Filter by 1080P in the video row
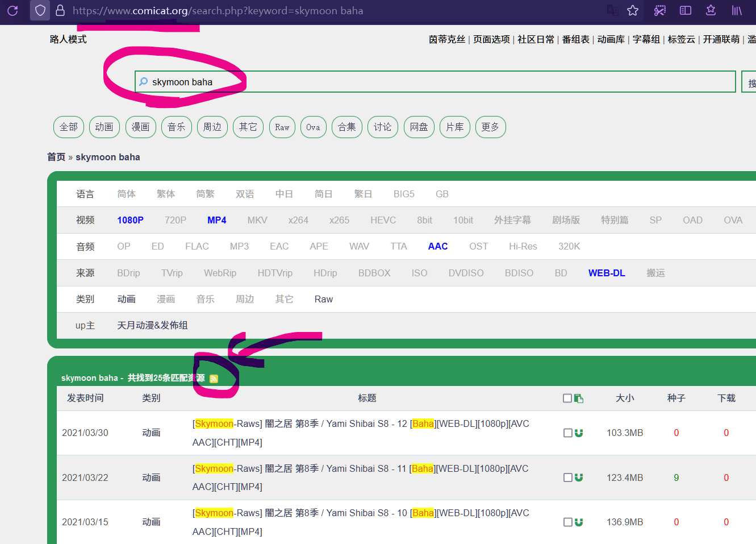The height and width of the screenshot is (544, 756). pyautogui.click(x=130, y=221)
